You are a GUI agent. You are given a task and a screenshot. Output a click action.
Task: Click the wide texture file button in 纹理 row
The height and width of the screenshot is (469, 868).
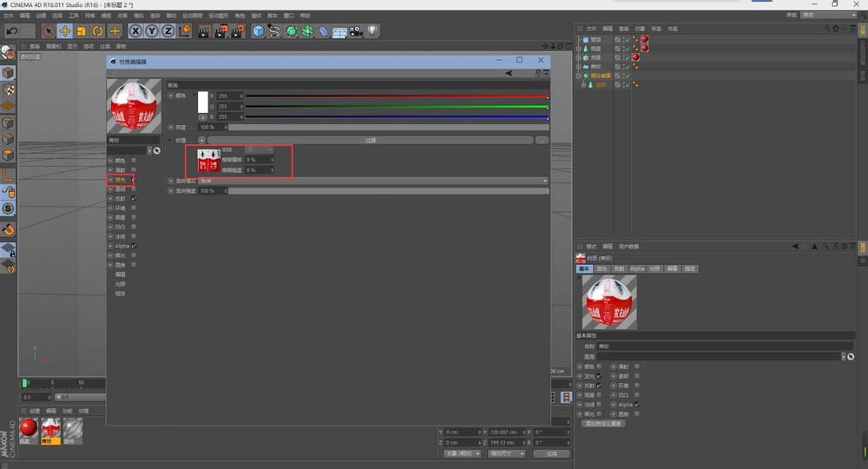pos(370,140)
